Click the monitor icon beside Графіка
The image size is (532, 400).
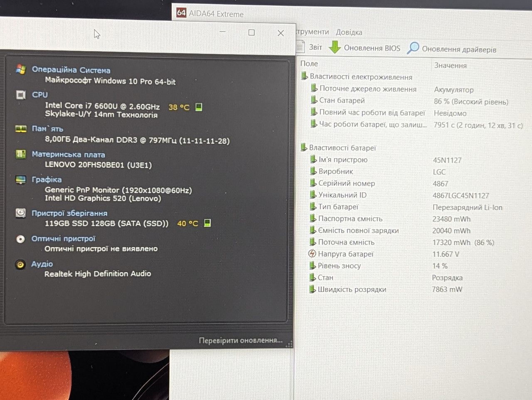(20, 179)
